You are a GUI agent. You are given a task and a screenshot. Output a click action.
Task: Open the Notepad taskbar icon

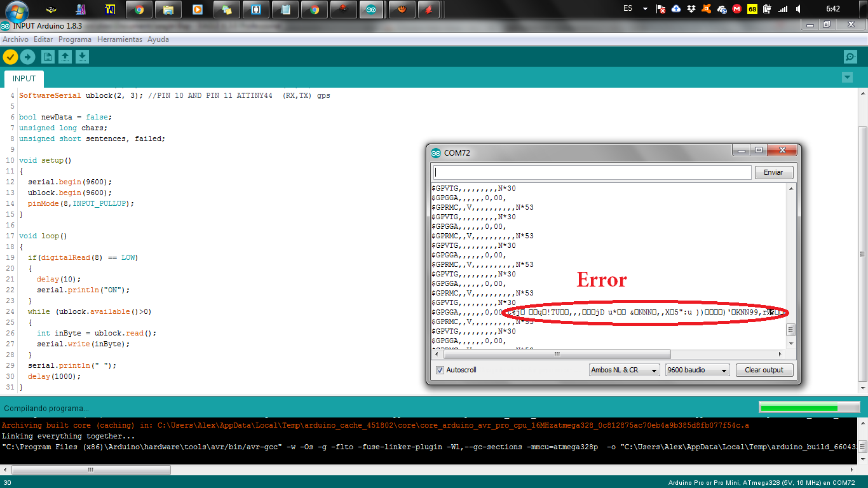[x=285, y=10]
